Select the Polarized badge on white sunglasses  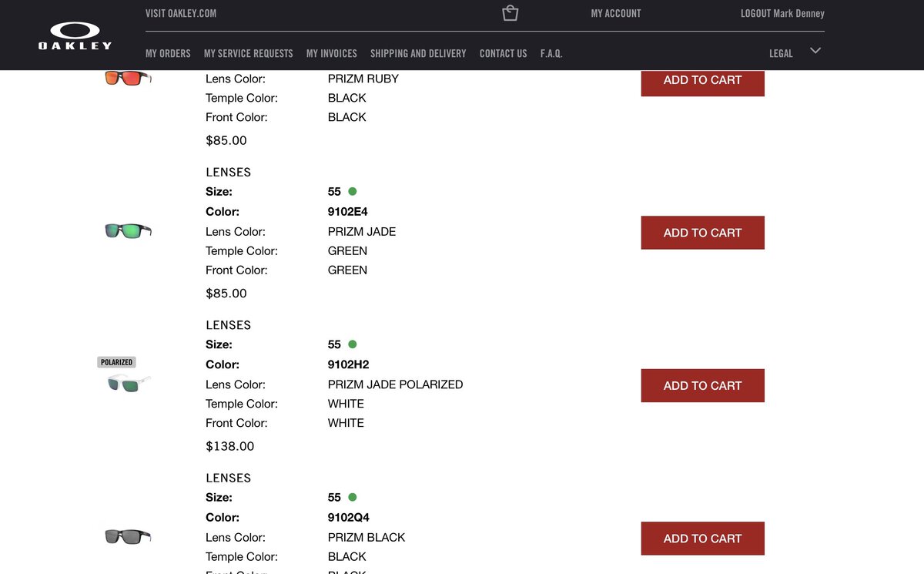tap(117, 362)
